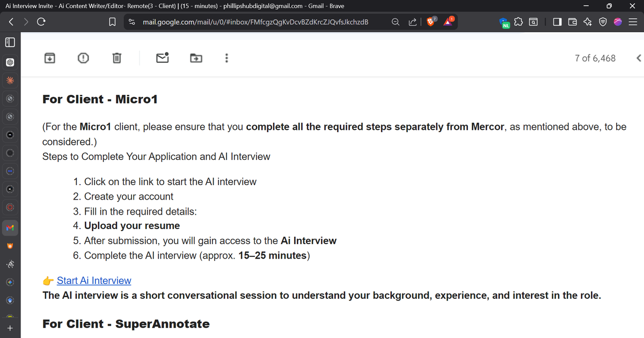Add a new vertical tab with plus icon

click(x=10, y=328)
